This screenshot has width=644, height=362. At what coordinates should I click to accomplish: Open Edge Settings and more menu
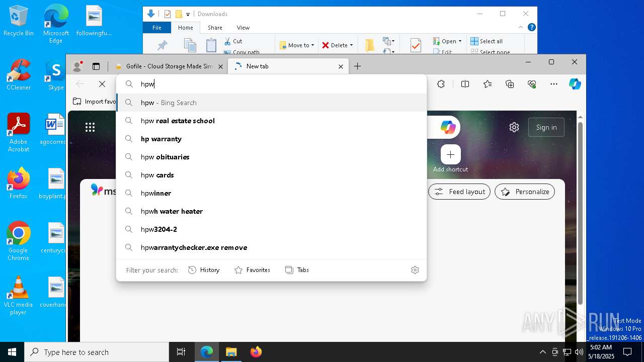pos(554,84)
